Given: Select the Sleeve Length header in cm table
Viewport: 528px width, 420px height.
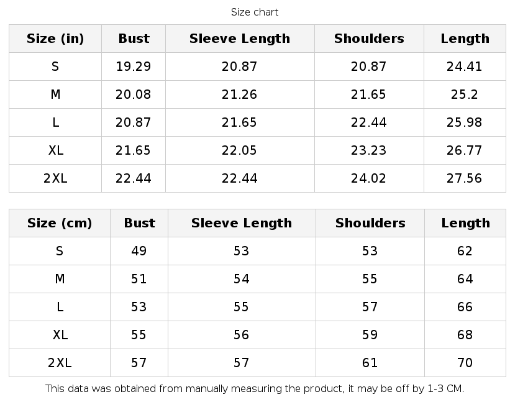Looking at the screenshot, I should 241,223.
